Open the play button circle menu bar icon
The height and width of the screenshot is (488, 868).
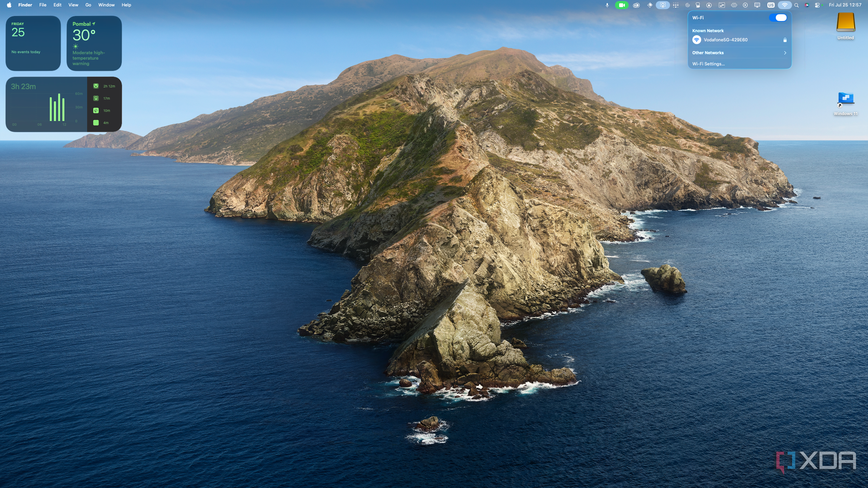(x=745, y=5)
